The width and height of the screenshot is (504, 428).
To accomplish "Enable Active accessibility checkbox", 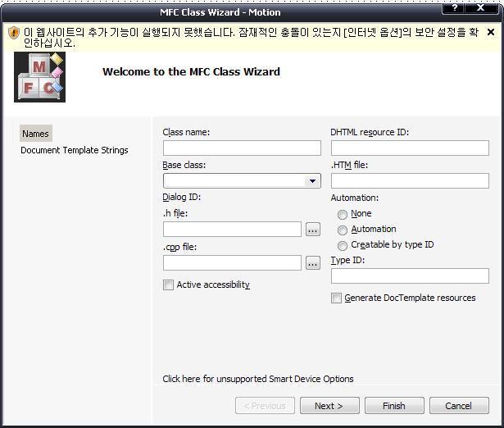I will click(168, 285).
